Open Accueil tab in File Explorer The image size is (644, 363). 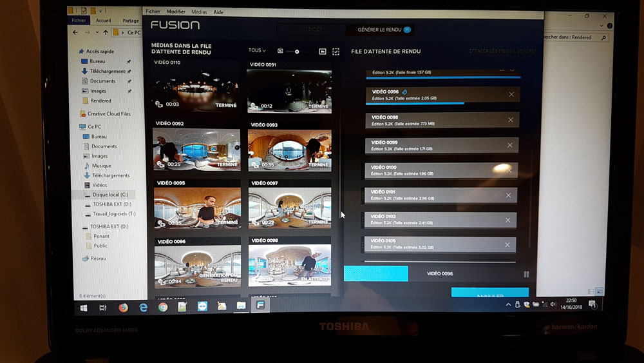103,21
